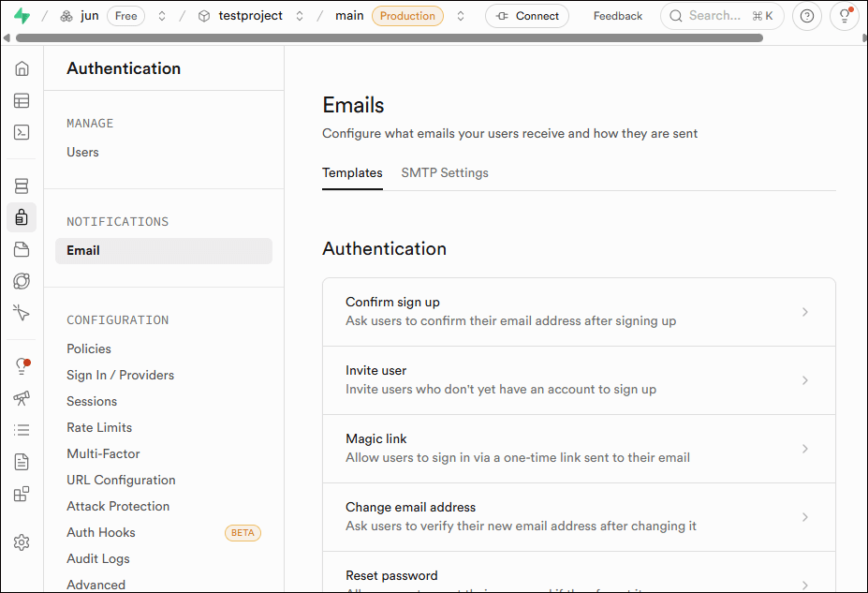Image resolution: width=868 pixels, height=593 pixels.
Task: Open the Home icon in sidebar
Action: pos(22,68)
